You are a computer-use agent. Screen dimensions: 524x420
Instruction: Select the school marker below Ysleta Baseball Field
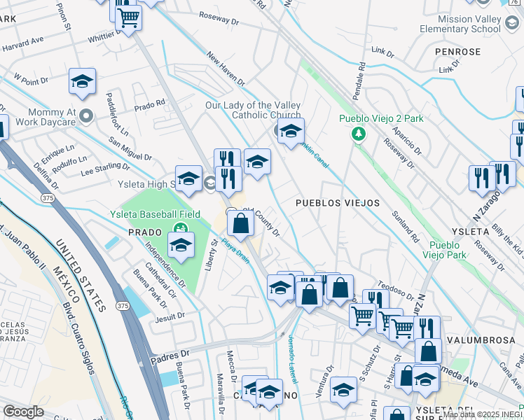181,246
